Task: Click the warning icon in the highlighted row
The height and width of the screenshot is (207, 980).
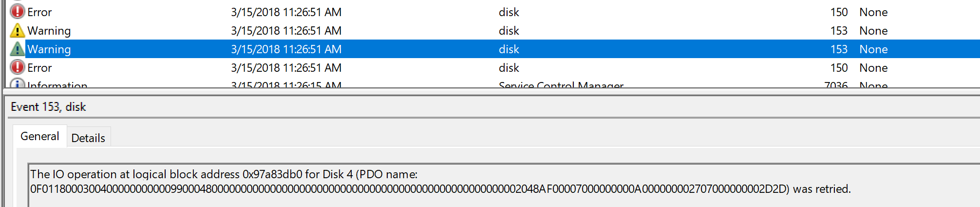Action: pos(18,49)
